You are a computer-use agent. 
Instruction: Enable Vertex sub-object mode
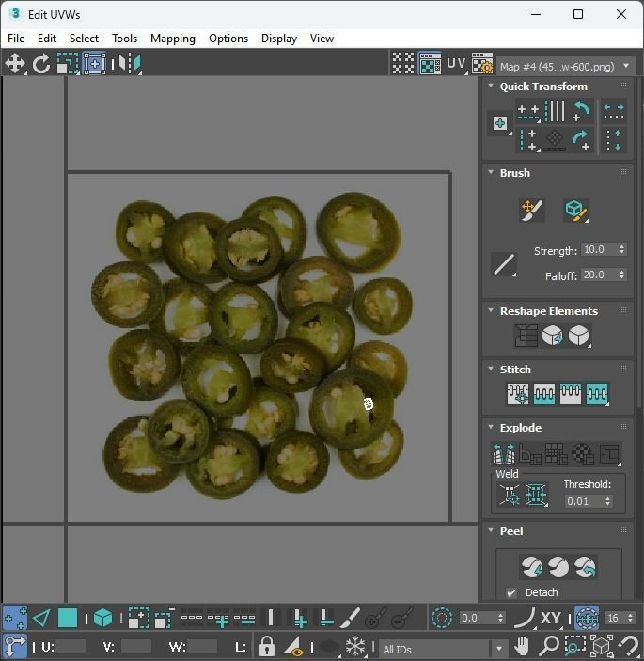pos(15,618)
